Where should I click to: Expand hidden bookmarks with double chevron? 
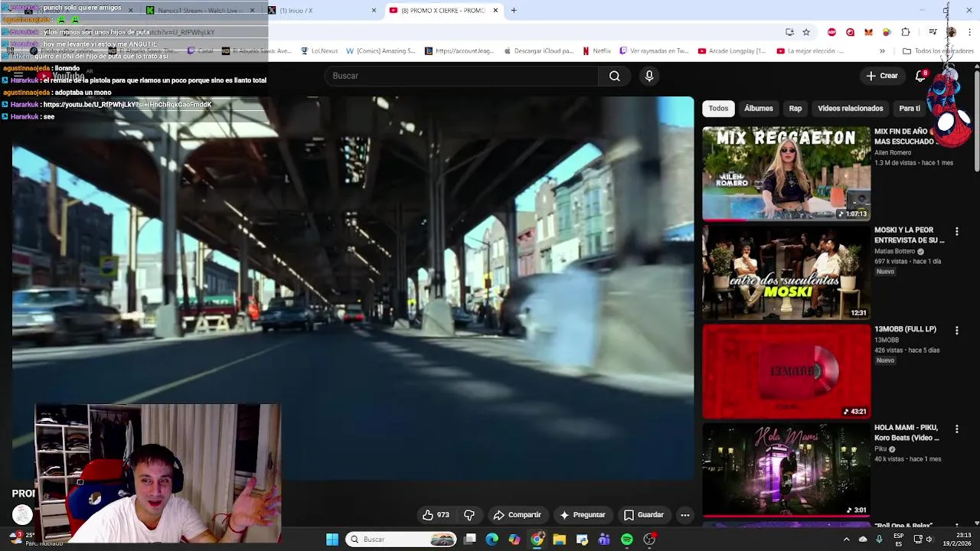pyautogui.click(x=882, y=51)
